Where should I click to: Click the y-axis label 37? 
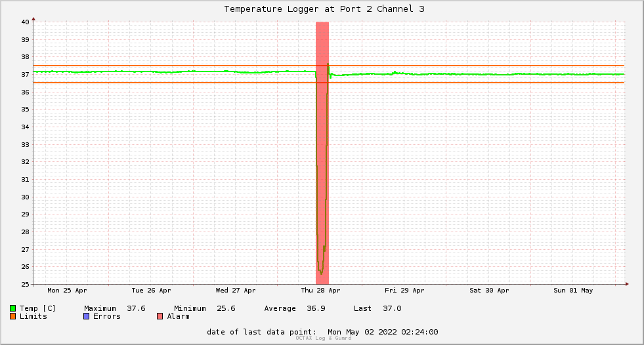point(26,75)
